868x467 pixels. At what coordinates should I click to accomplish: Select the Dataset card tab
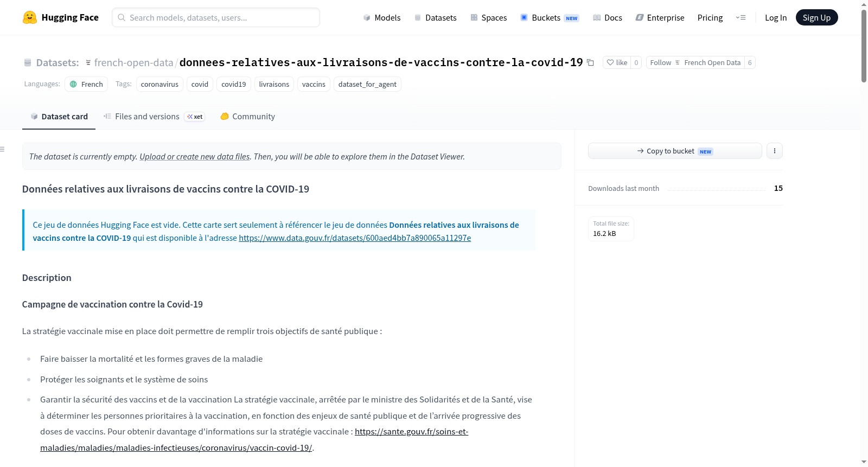[59, 117]
